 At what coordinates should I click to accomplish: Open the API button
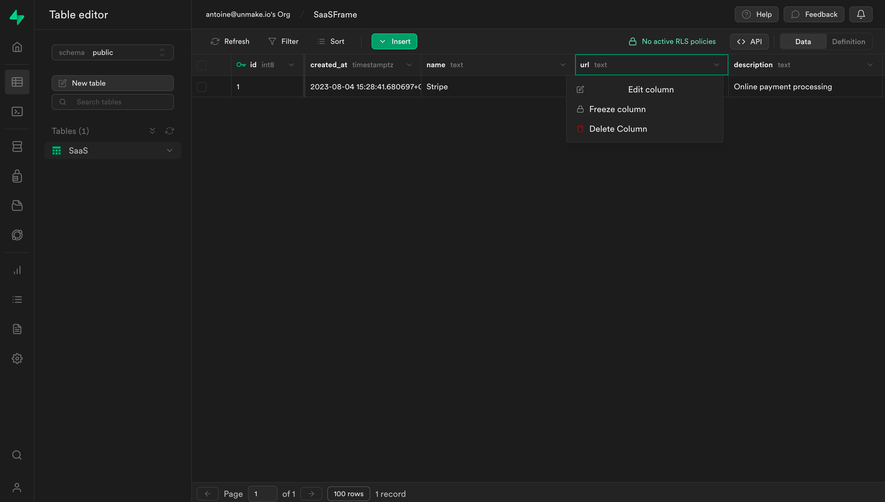pyautogui.click(x=750, y=42)
